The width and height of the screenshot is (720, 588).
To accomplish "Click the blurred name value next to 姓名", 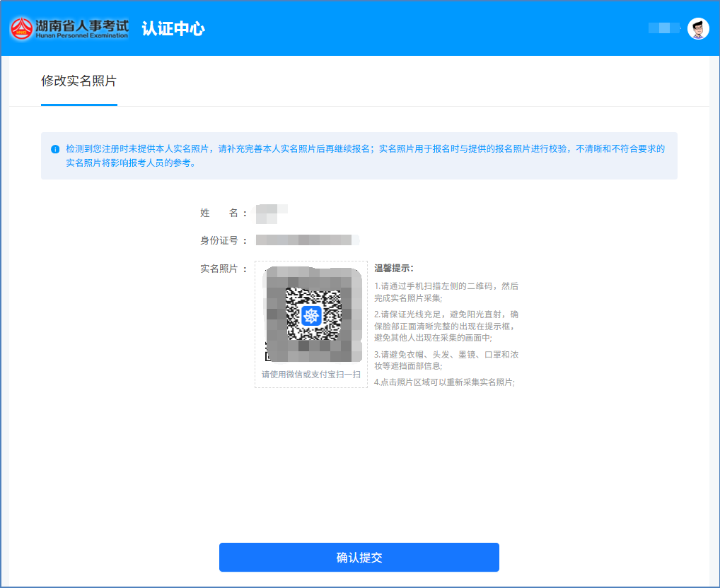I will click(272, 213).
